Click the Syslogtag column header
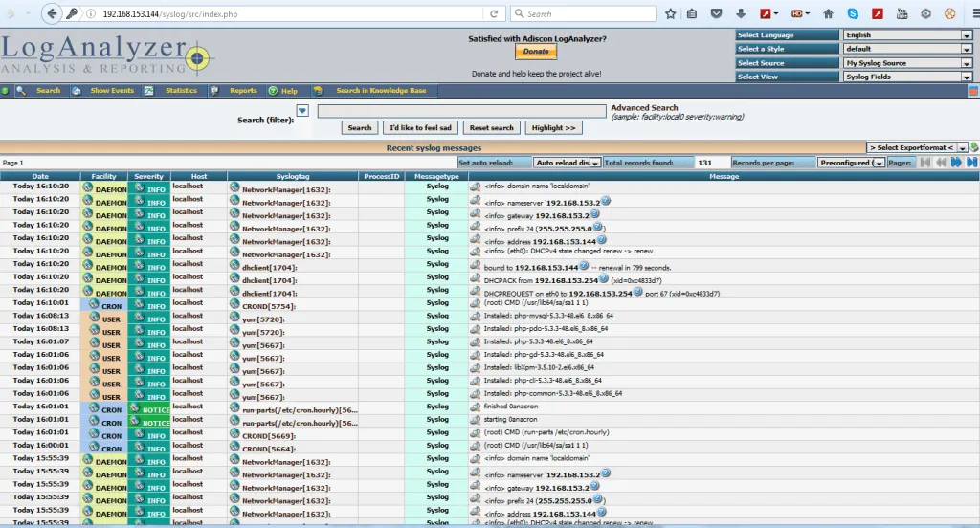The width and height of the screenshot is (980, 528). click(293, 176)
